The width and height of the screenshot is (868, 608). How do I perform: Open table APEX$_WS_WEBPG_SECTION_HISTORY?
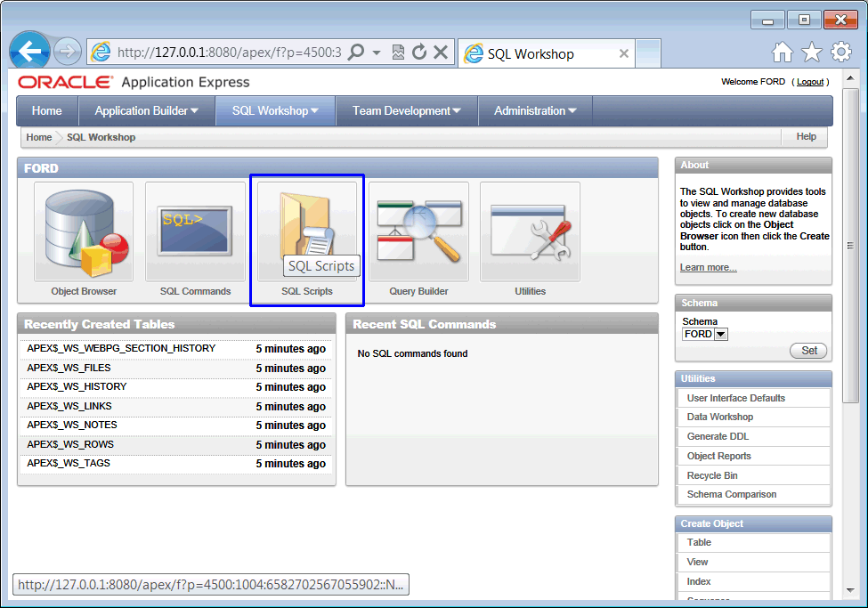121,348
